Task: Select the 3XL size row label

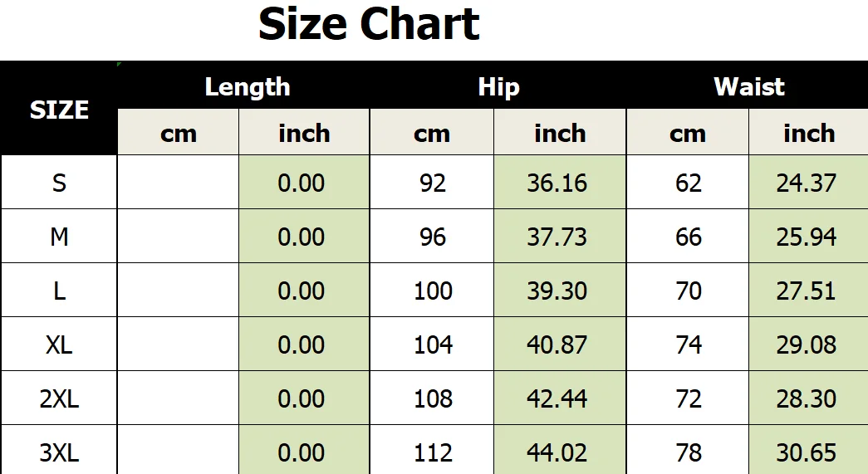Action: click(x=59, y=451)
